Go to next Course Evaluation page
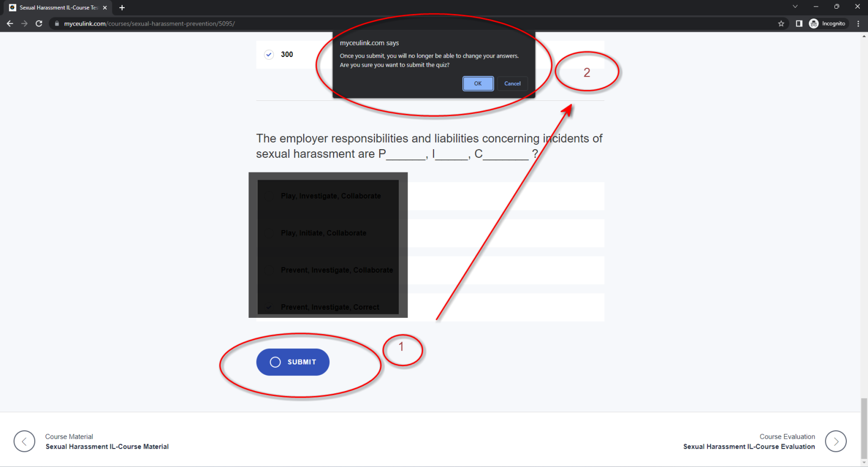 pos(835,442)
